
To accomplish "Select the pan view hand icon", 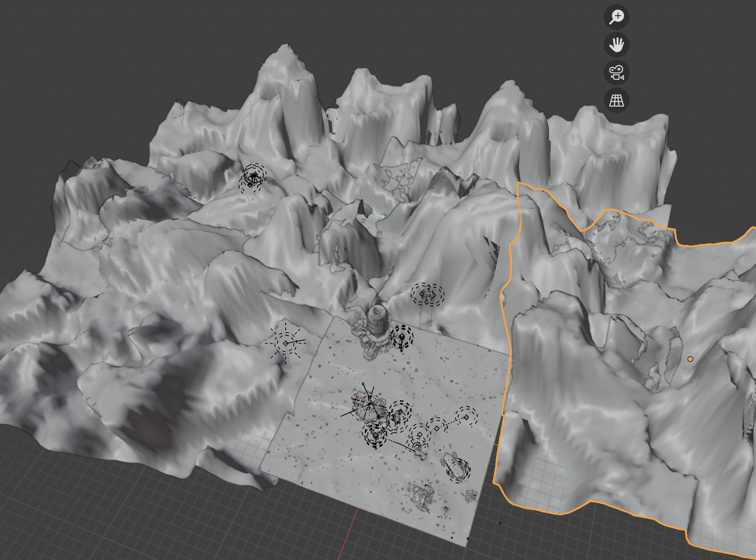I will coord(617,45).
